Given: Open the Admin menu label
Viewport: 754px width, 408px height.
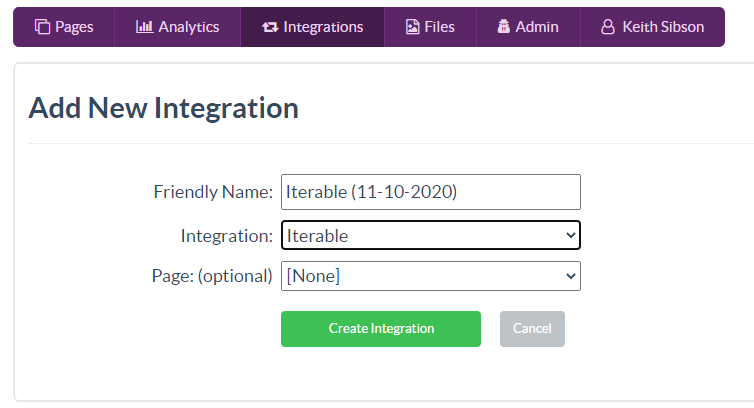Looking at the screenshot, I should pyautogui.click(x=537, y=27).
